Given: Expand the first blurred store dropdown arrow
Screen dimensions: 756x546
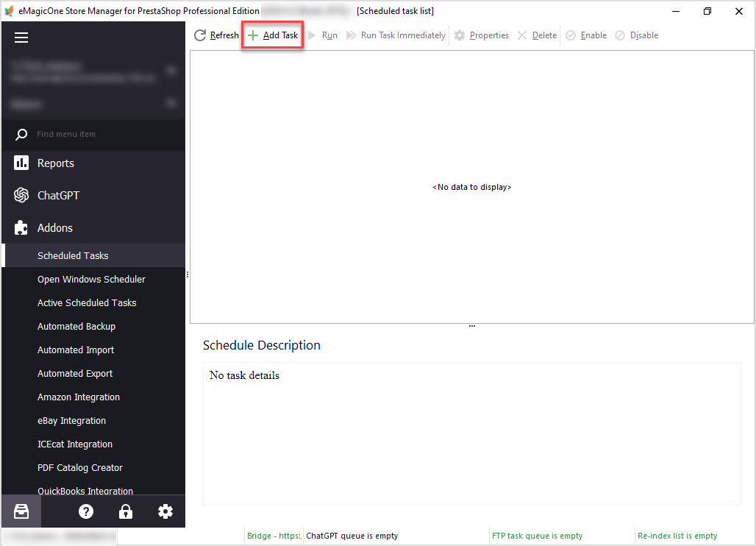Looking at the screenshot, I should tap(171, 71).
